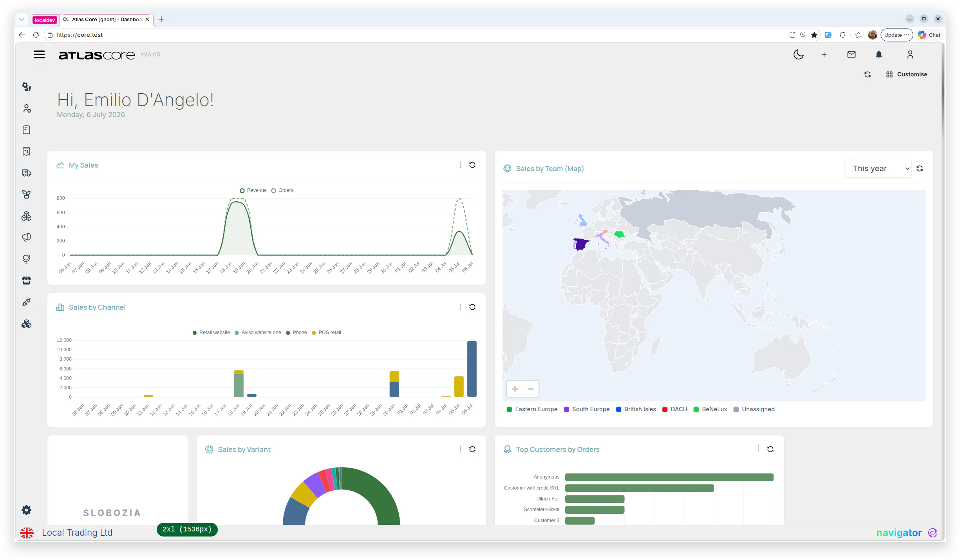The image size is (960, 560).
Task: Open the Sales by Channel three-dot menu
Action: tap(461, 307)
